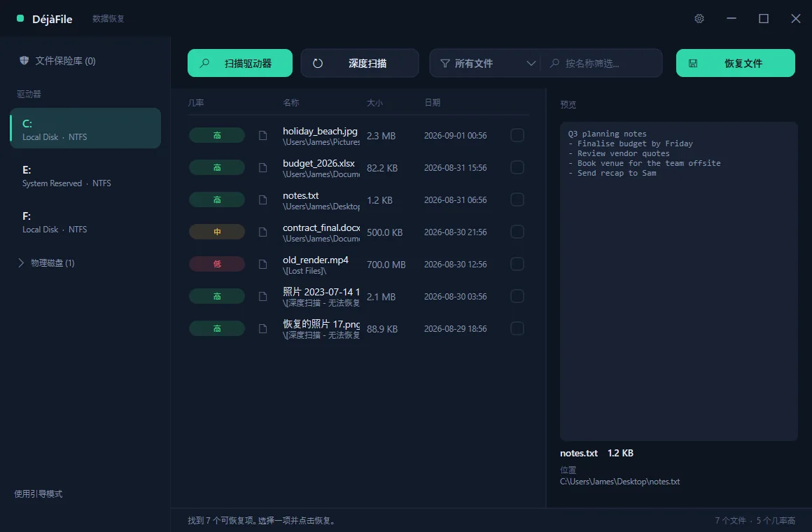Sort by 几率 column header
Screen dimensions: 812x532
click(x=196, y=103)
